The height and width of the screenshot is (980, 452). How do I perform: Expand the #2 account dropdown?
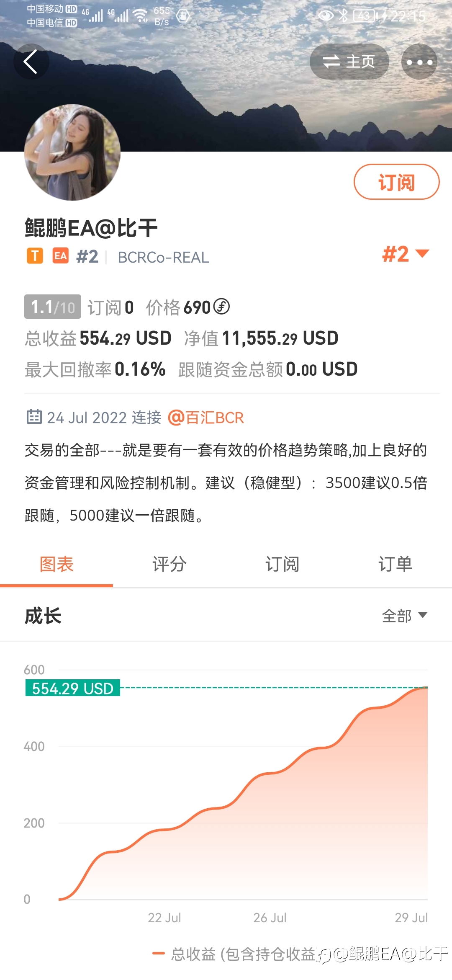406,254
